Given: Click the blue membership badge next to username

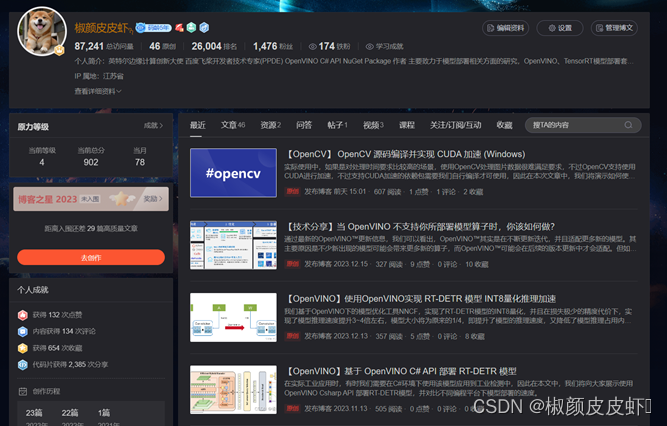Looking at the screenshot, I should tap(153, 28).
